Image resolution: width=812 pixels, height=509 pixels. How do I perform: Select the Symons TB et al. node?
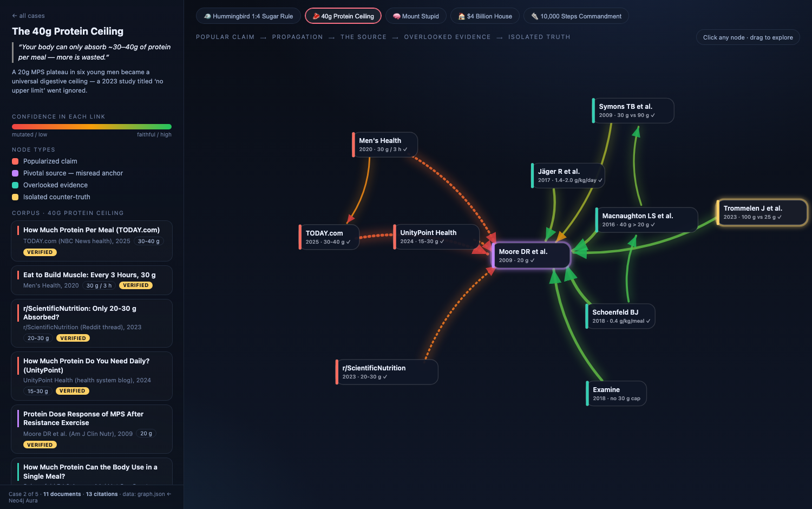[x=633, y=110]
